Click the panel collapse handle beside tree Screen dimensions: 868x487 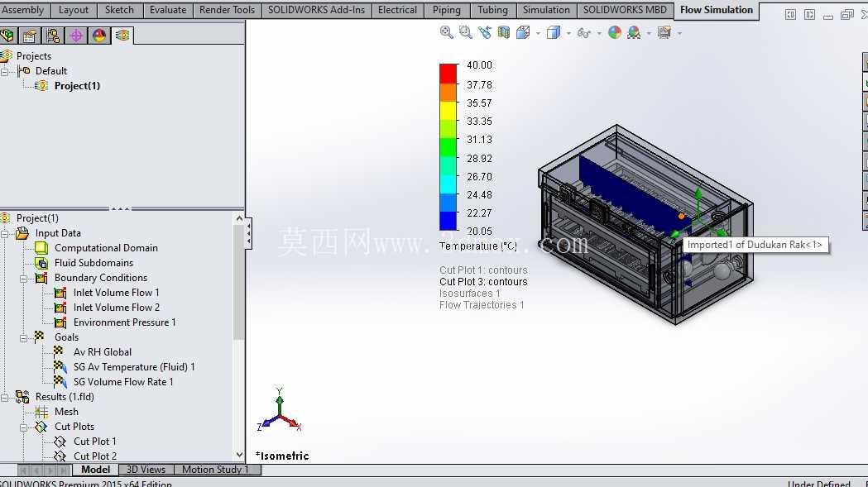249,233
